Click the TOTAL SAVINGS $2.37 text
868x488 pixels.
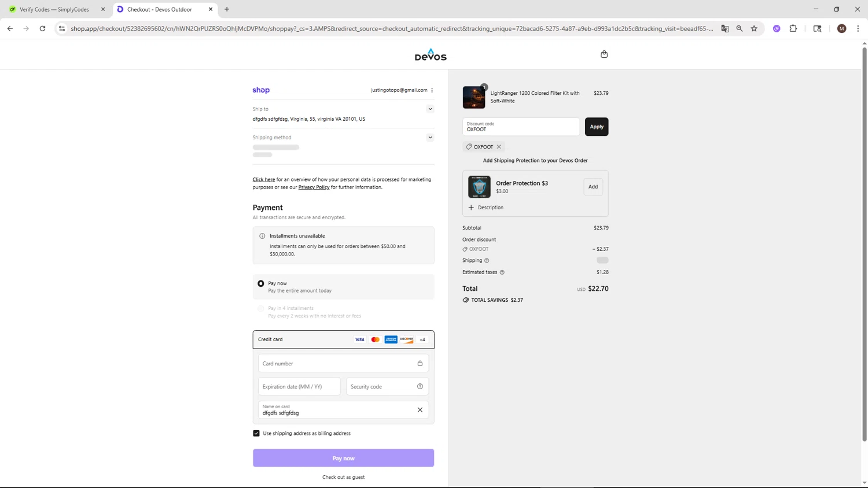[497, 300]
